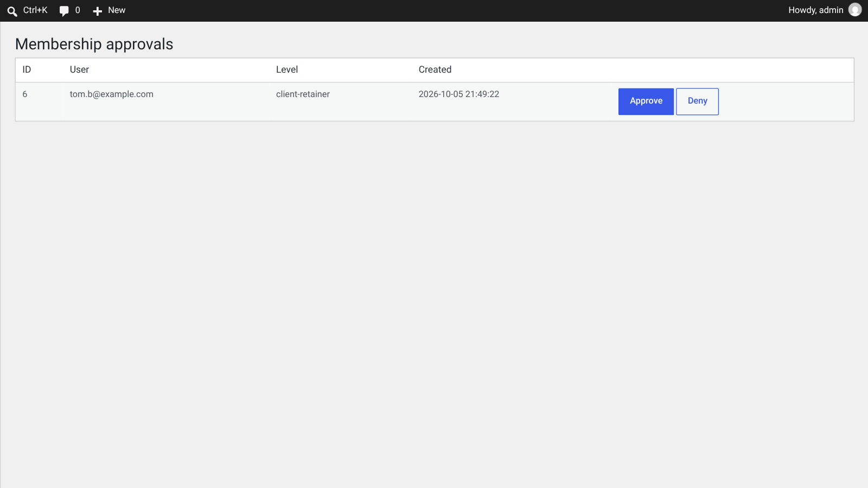
Task: Click the ID column header
Action: point(27,69)
